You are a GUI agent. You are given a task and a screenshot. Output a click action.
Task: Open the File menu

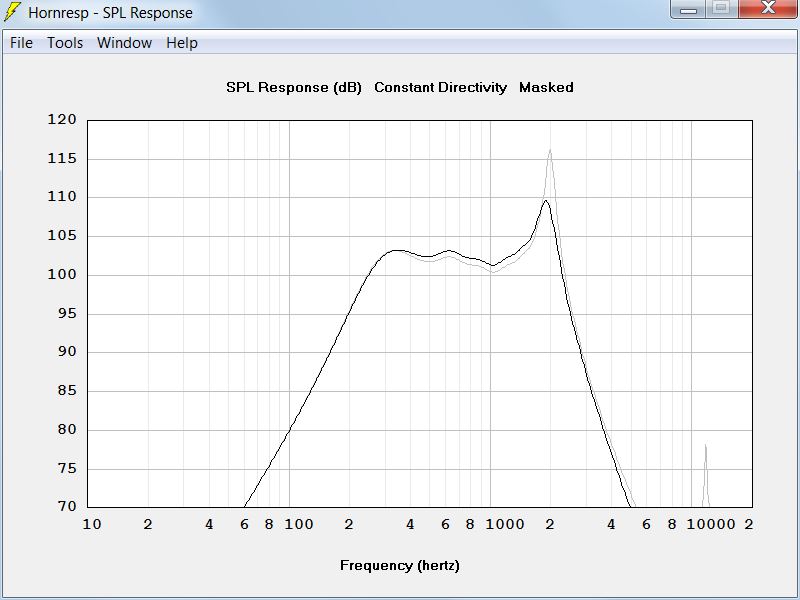21,43
